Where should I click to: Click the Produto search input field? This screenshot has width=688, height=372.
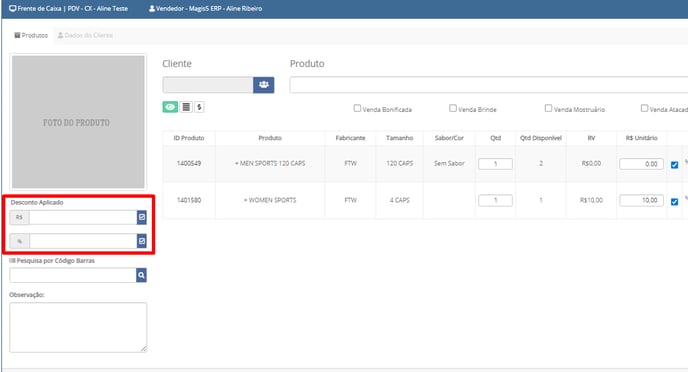coord(488,85)
